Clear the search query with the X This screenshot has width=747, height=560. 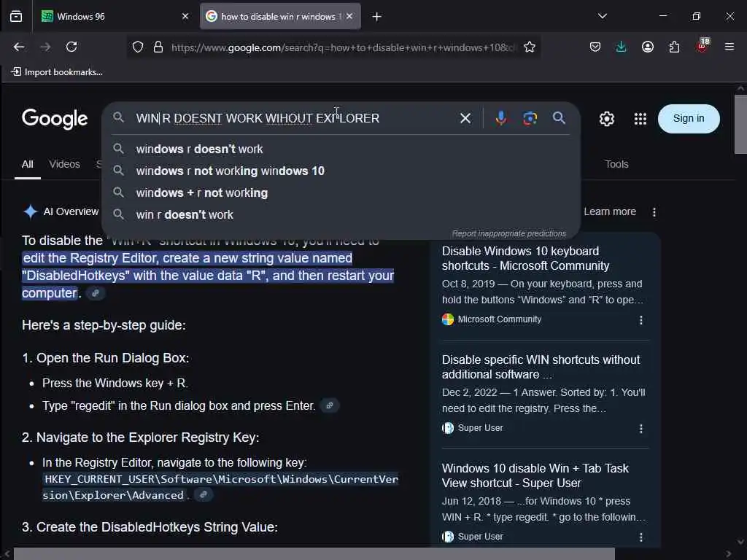click(x=465, y=118)
